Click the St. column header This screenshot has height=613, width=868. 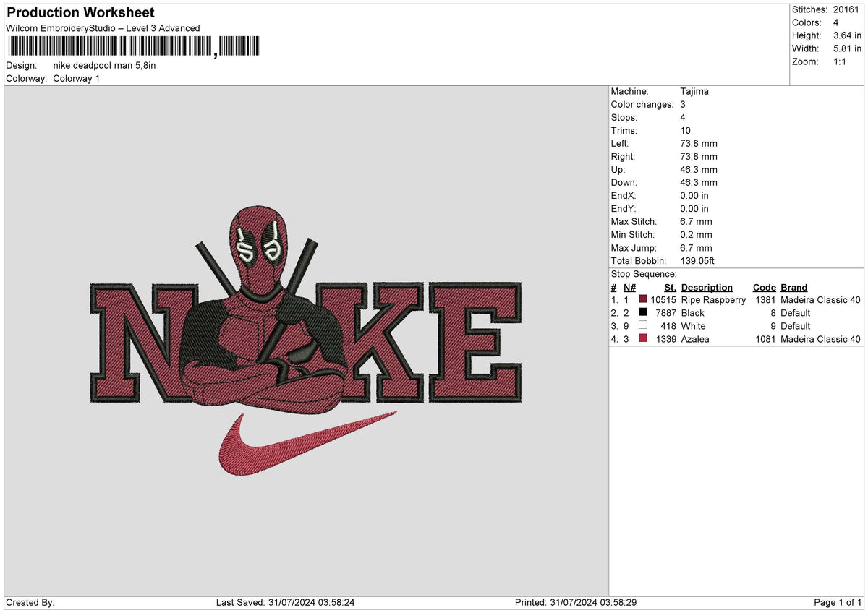[670, 287]
